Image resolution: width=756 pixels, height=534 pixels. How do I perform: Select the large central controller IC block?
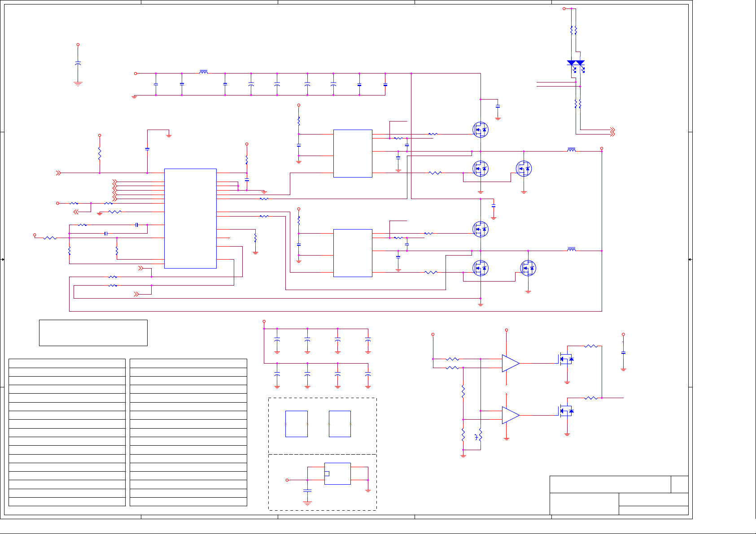(x=190, y=218)
